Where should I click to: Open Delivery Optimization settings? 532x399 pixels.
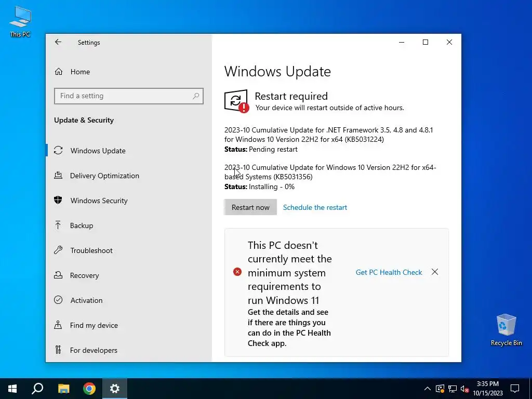(x=129, y=176)
